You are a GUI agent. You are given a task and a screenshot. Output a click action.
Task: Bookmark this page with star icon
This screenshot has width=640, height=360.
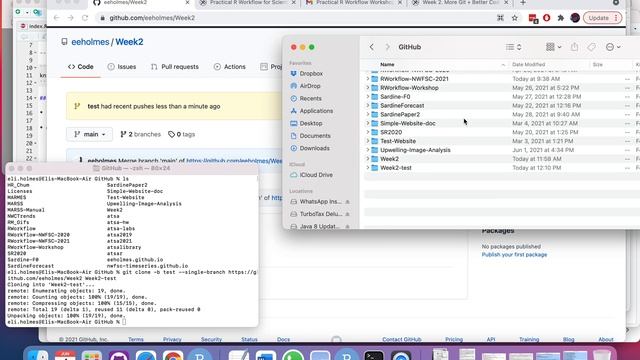515,18
